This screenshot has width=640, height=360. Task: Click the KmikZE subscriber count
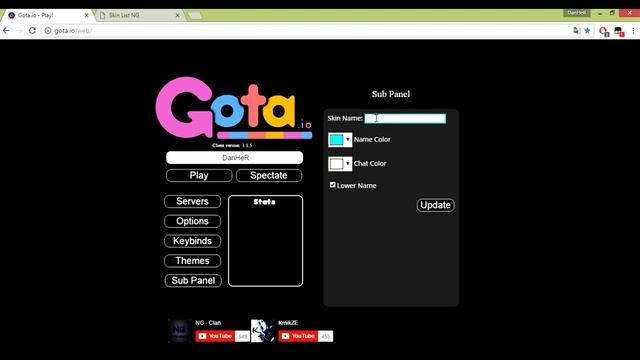(326, 336)
